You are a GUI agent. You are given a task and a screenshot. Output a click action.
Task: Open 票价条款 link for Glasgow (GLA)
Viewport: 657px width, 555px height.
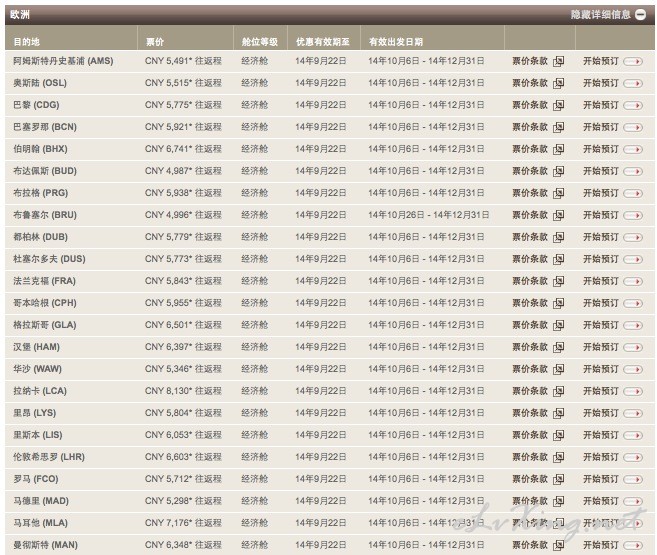(x=530, y=325)
